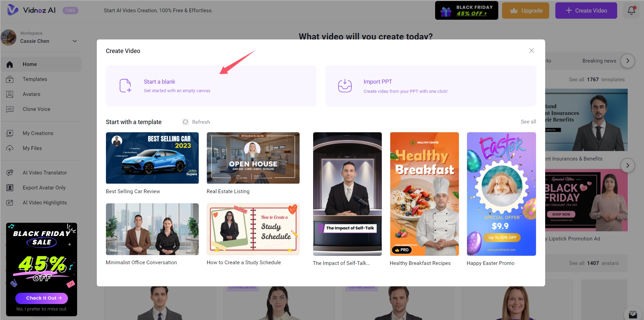The height and width of the screenshot is (320, 644).
Task: Click next arrow beside Breaking news
Action: pos(628,61)
